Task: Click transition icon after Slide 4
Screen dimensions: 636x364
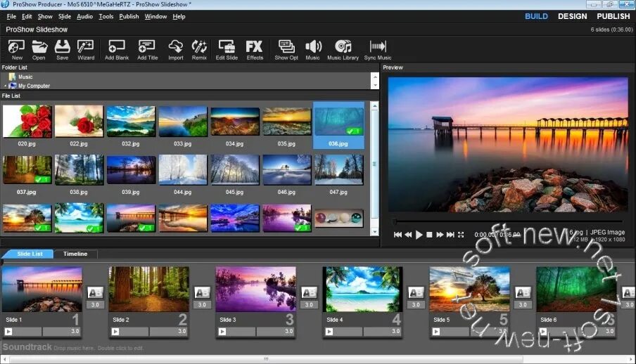Action: pos(416,292)
